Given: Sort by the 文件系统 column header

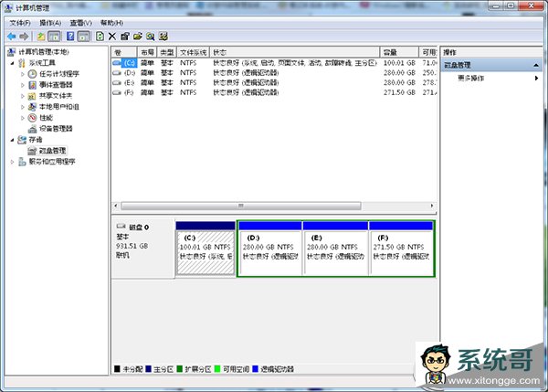Looking at the screenshot, I should pos(193,52).
